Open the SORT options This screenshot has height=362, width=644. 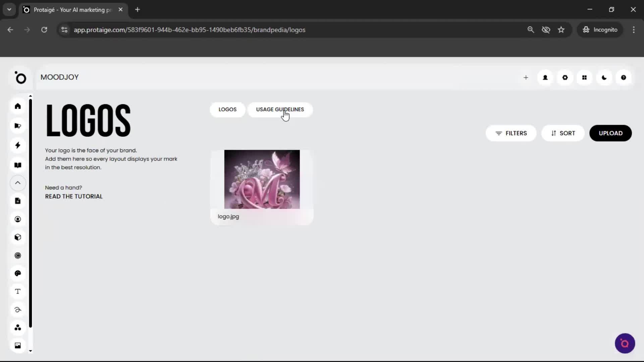click(x=563, y=133)
